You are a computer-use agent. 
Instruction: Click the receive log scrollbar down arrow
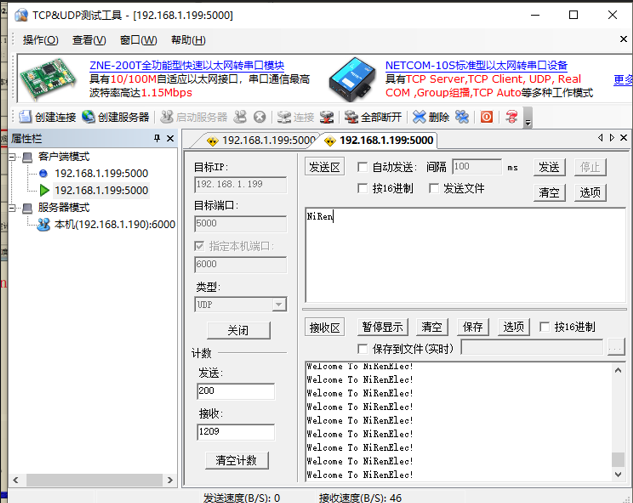pyautogui.click(x=618, y=474)
